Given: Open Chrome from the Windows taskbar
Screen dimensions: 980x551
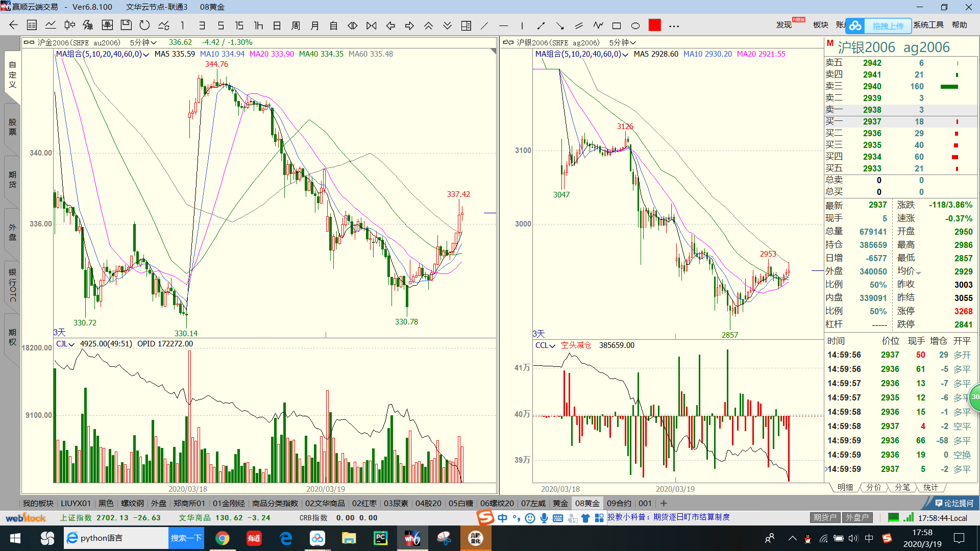Looking at the screenshot, I should tap(222, 538).
